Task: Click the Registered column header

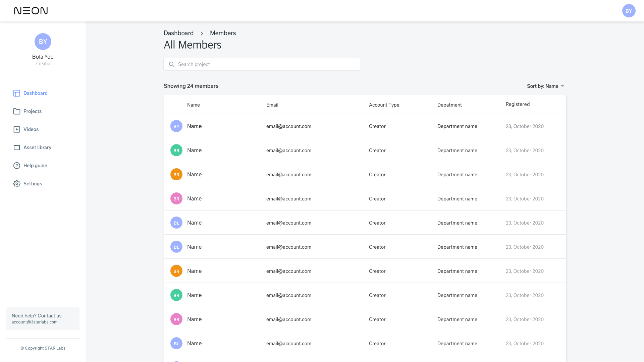Action: pyautogui.click(x=518, y=104)
